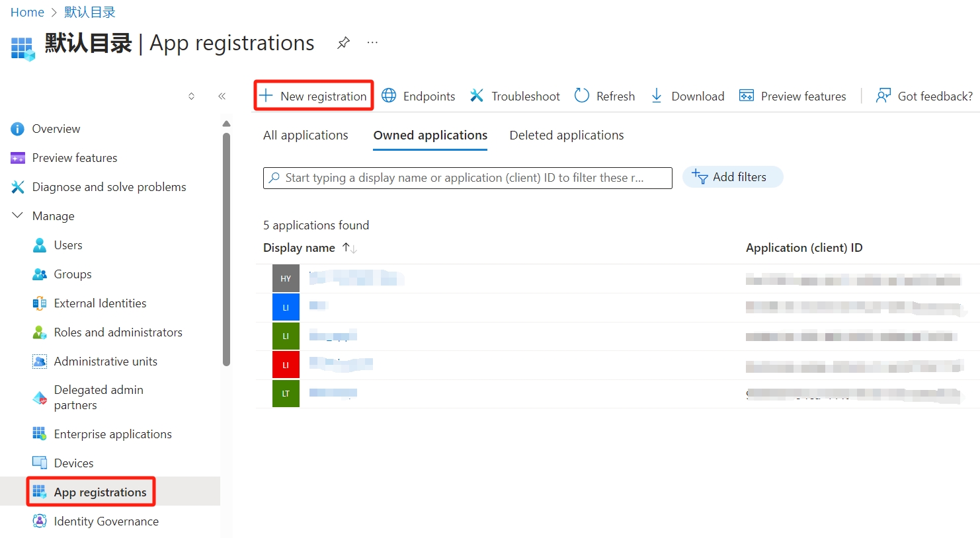Open the ellipsis more options menu
The width and height of the screenshot is (980, 538).
(373, 43)
